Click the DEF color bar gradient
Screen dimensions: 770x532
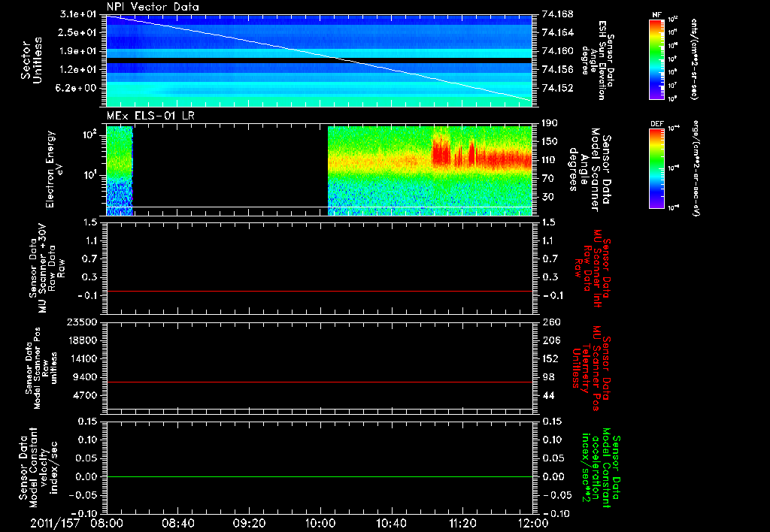[656, 168]
